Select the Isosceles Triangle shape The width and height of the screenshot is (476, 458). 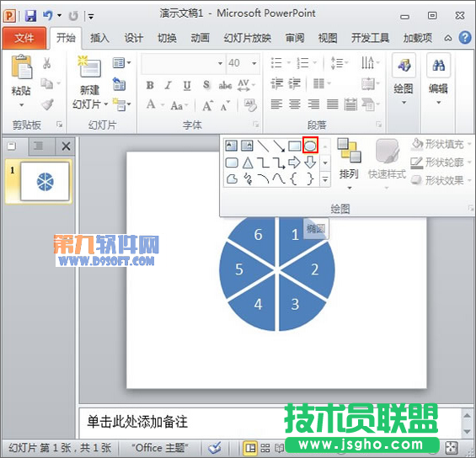point(248,162)
